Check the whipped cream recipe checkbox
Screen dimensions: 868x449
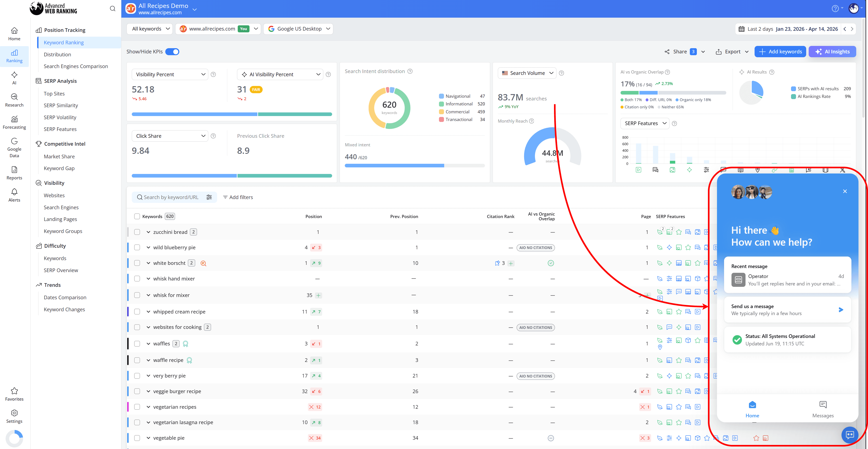coord(137,312)
